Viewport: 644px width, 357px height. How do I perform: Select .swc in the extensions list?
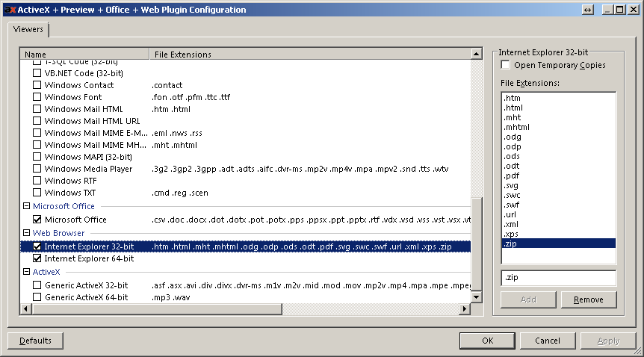[x=559, y=195]
